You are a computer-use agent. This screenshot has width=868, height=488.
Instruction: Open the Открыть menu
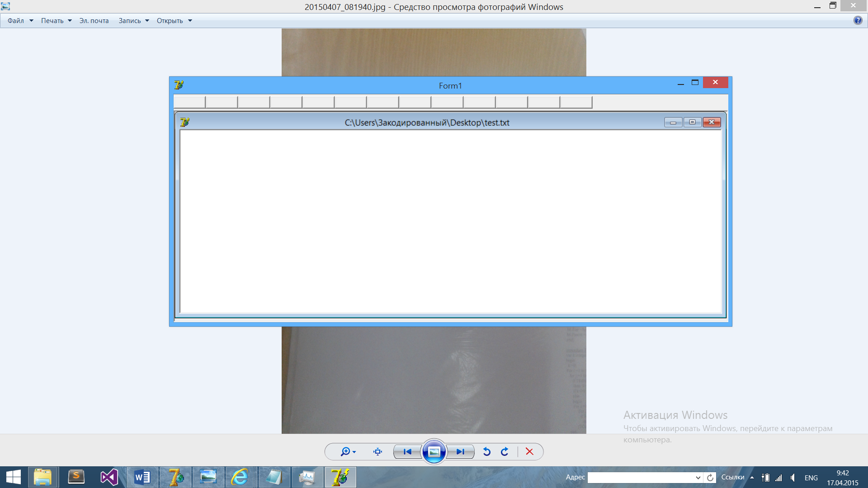pos(170,21)
